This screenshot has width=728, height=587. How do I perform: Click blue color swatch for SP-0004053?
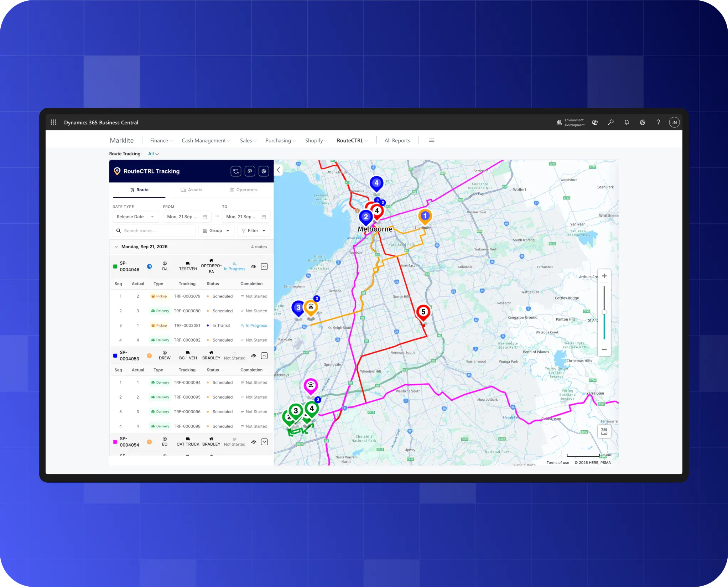point(115,355)
